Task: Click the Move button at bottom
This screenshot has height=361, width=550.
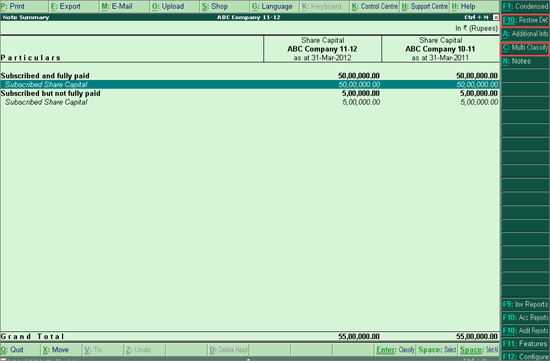Action: [x=61, y=350]
